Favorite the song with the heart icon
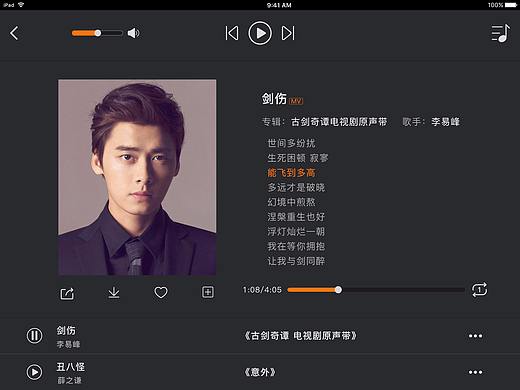This screenshot has width=520, height=390. pyautogui.click(x=161, y=293)
